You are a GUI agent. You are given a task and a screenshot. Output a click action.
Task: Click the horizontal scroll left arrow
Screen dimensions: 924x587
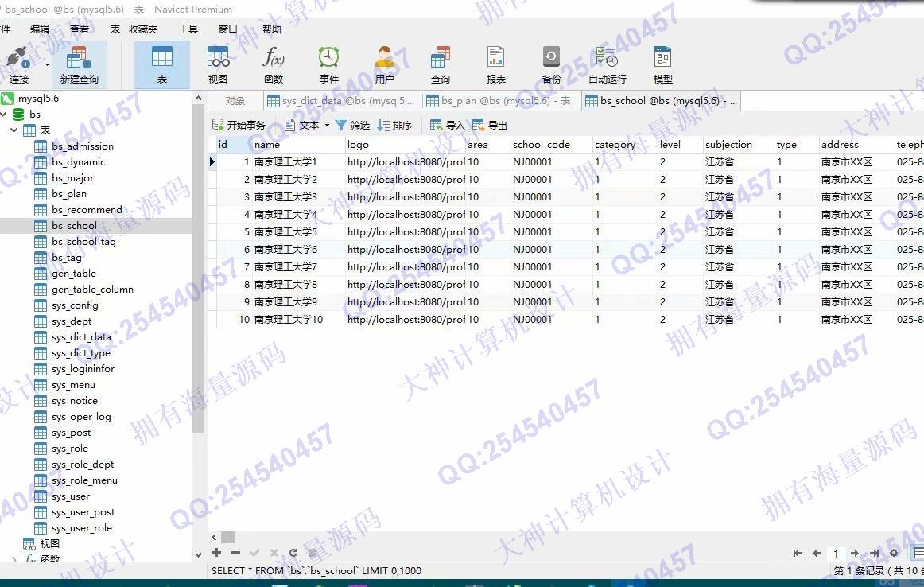[214, 538]
